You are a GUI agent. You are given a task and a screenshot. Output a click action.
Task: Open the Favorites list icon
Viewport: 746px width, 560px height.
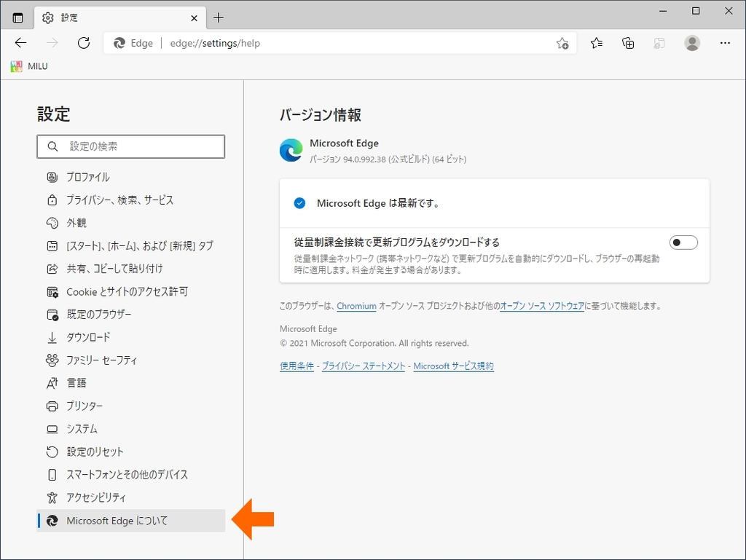click(x=596, y=43)
